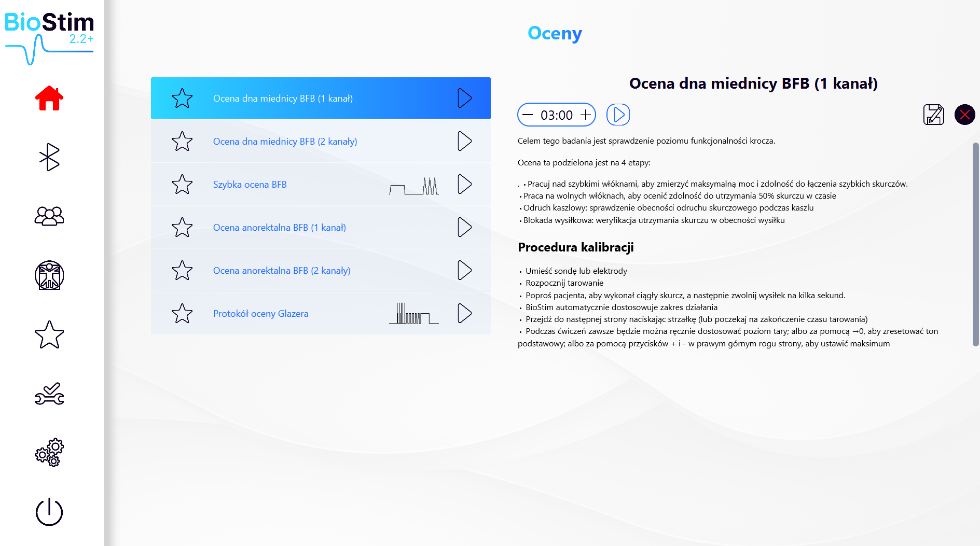
Task: Open the Vitruvian man body icon
Action: pyautogui.click(x=49, y=275)
